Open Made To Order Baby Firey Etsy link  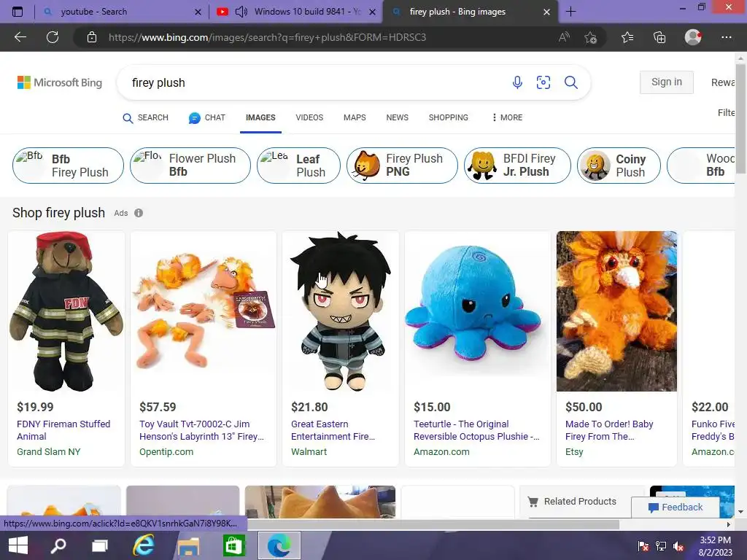click(x=609, y=430)
